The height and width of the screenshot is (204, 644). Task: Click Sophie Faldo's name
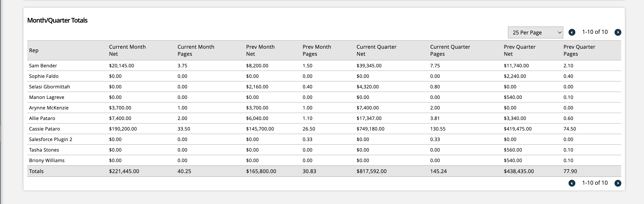44,76
